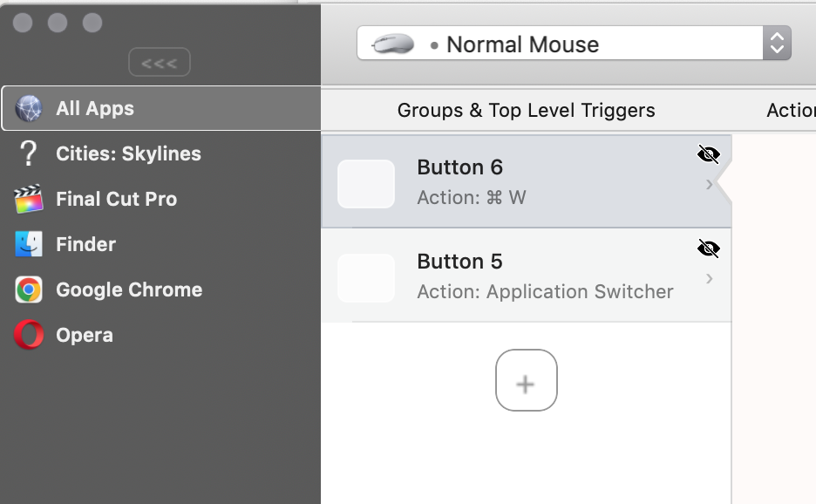Open the Normal Mouse device dropdown
816x504 pixels.
(776, 44)
